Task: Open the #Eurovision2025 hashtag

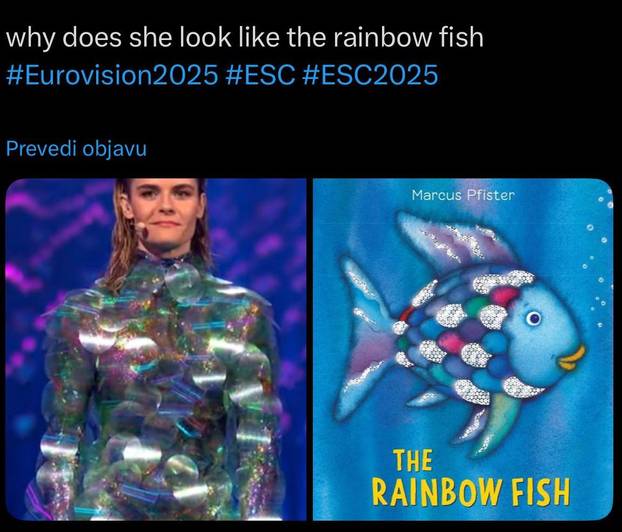Action: pos(113,75)
